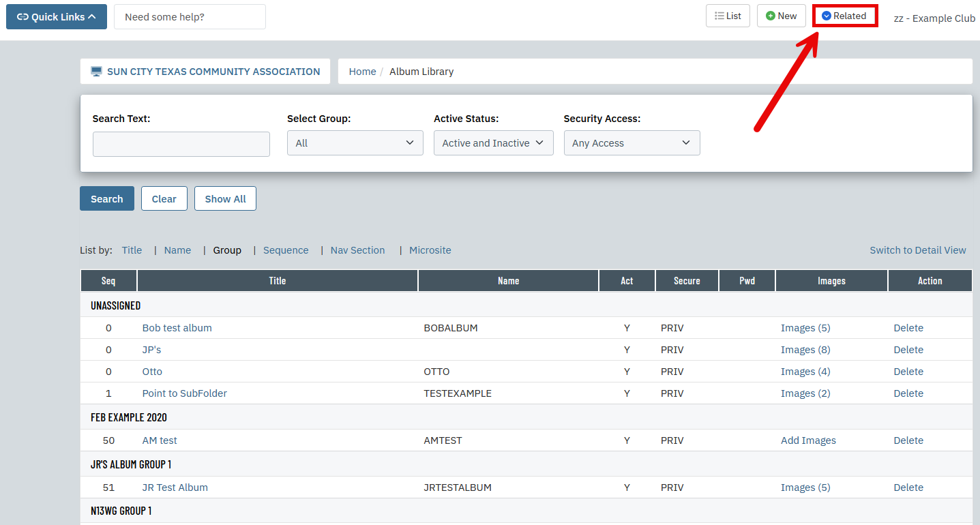980x525 pixels.
Task: Click the FEB EXAMPLE 2020 group row
Action: click(526, 417)
